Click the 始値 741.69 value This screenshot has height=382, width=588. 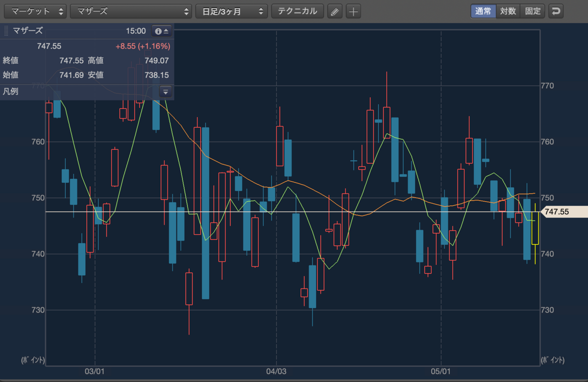click(71, 75)
